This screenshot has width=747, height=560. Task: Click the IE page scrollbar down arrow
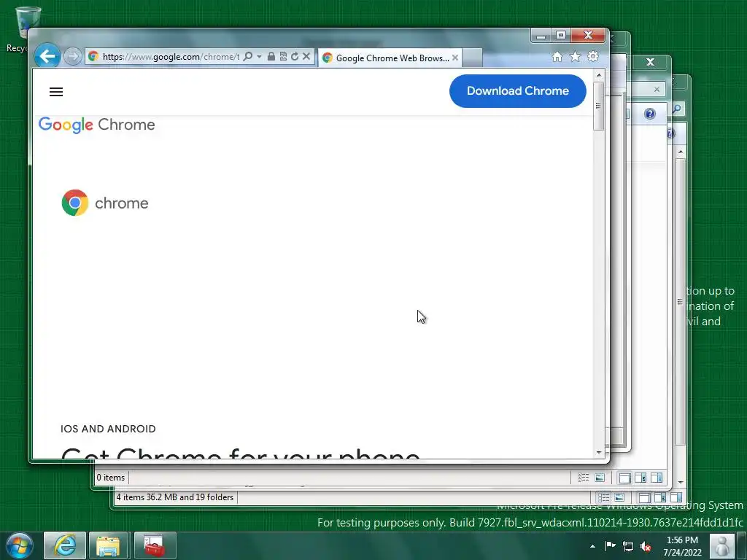tap(599, 452)
